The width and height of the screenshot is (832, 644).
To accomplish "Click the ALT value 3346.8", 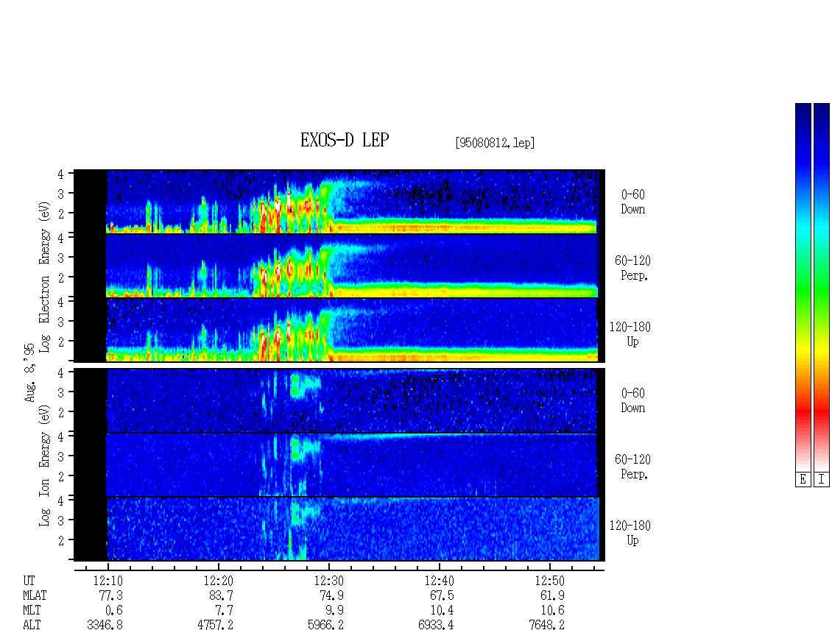I will 105,625.
